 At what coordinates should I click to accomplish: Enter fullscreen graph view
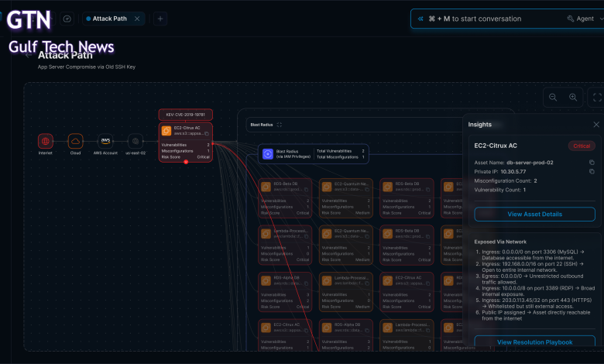click(596, 98)
